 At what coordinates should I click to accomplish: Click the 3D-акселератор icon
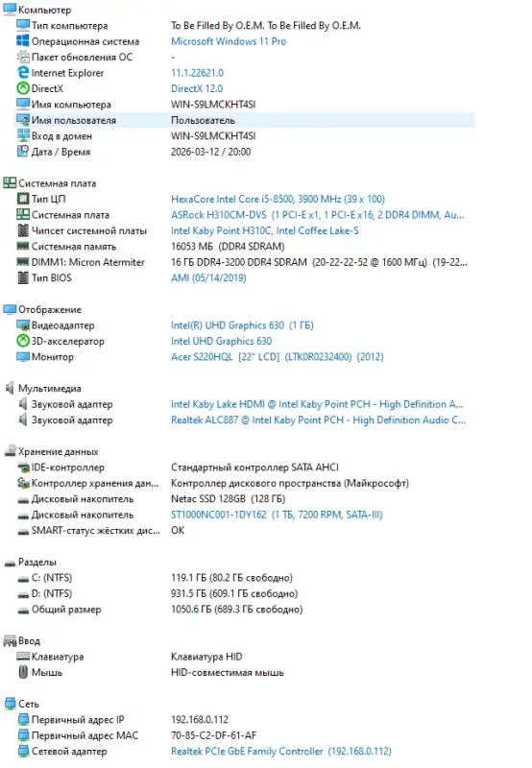coord(22,341)
